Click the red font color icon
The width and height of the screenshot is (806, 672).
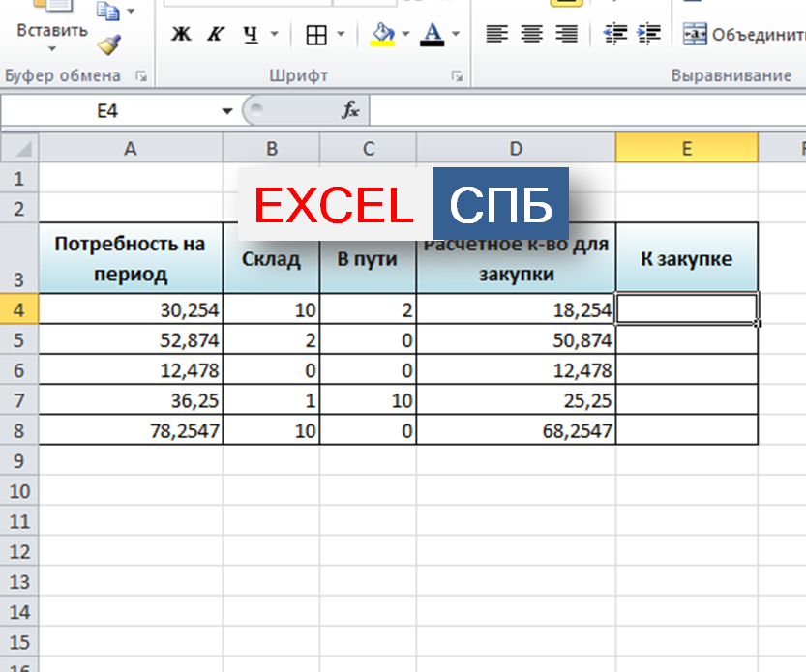[433, 35]
